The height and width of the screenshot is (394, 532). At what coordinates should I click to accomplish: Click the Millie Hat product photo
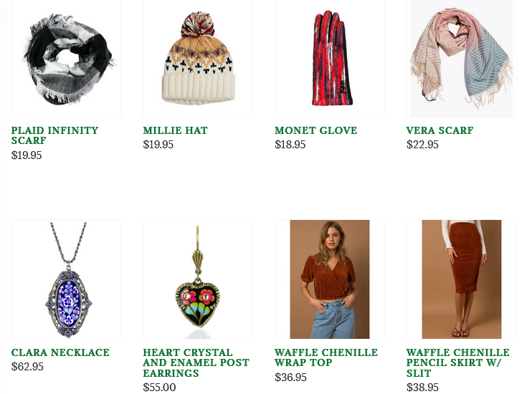198,58
